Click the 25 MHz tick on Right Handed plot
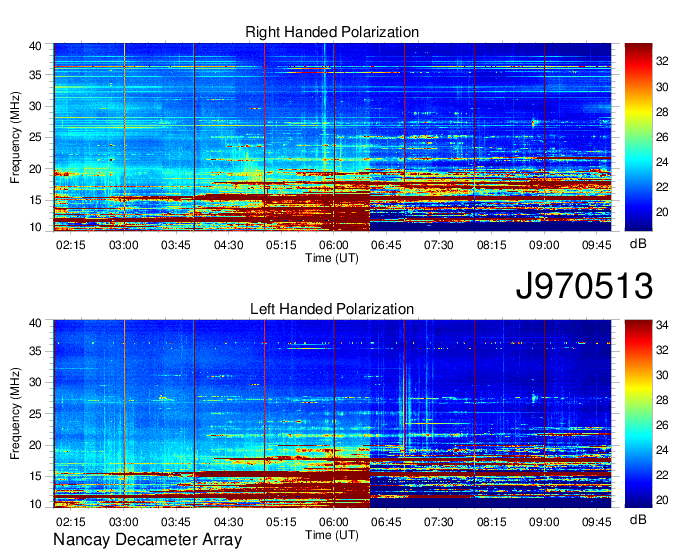This screenshot has height=552, width=680. 35,138
